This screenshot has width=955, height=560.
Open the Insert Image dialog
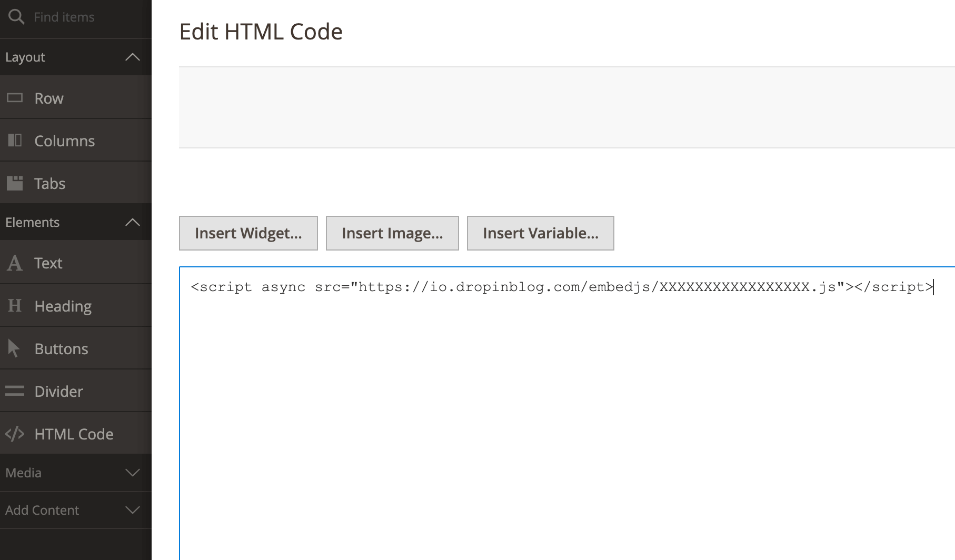point(392,233)
